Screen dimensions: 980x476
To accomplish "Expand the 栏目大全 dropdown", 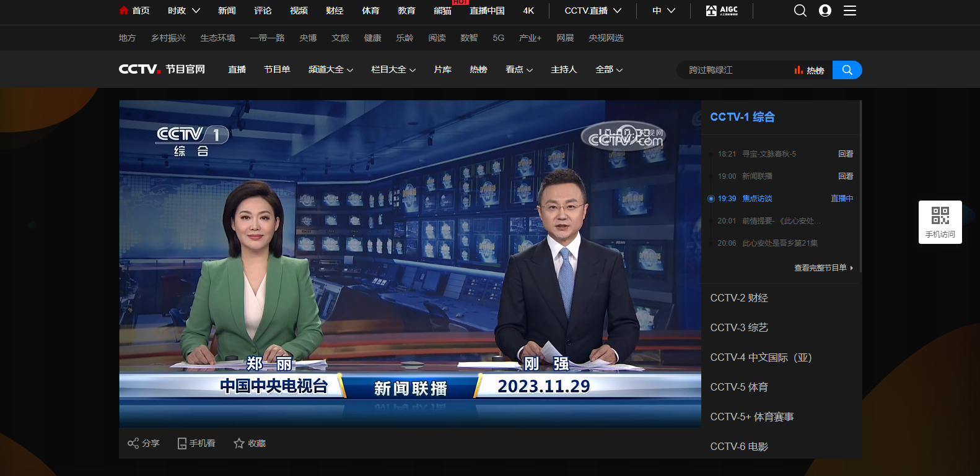I will tap(413, 70).
